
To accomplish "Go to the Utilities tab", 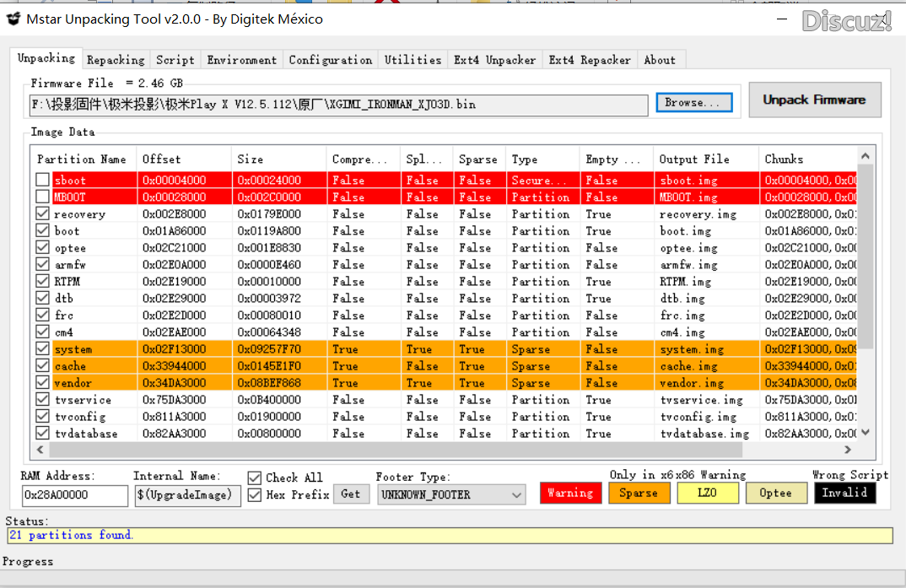I will (x=413, y=60).
